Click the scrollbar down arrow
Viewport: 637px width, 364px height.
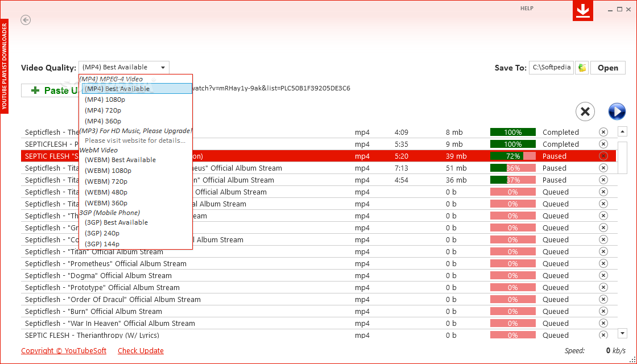coord(622,333)
